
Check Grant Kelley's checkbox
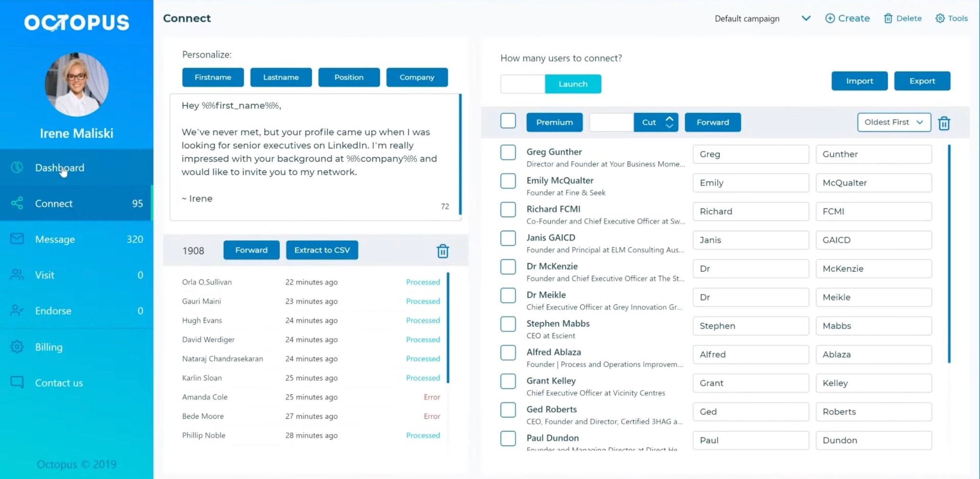tap(508, 381)
